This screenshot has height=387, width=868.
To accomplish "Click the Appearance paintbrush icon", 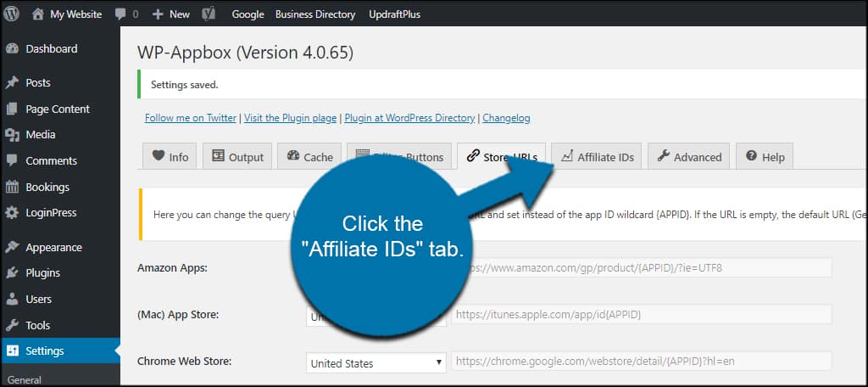I will tap(12, 247).
